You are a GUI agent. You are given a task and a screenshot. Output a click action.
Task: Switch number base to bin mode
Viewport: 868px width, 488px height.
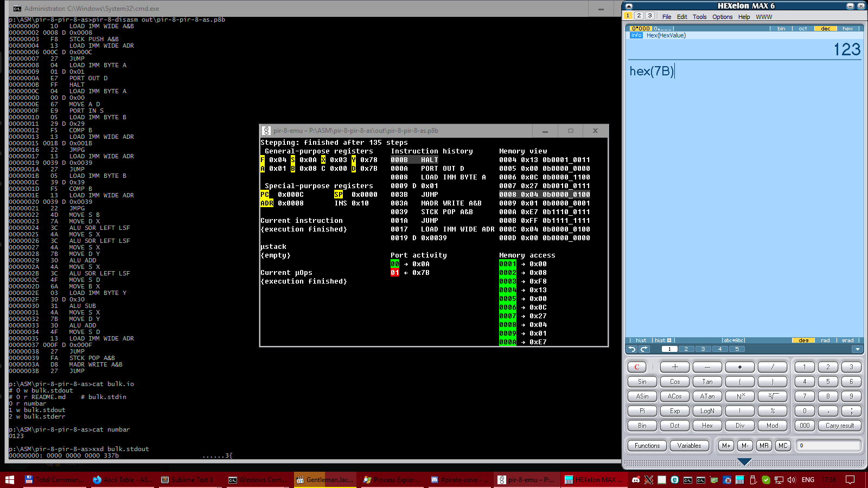click(781, 29)
